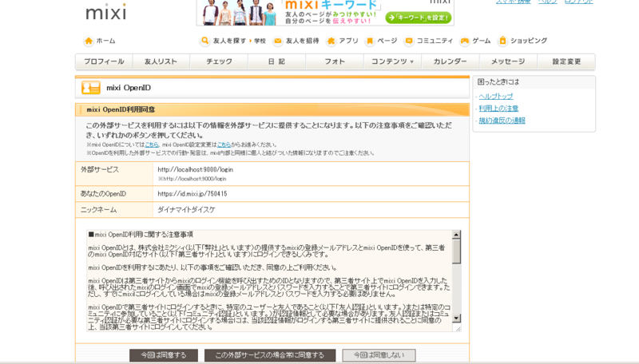Open the 友人を招待 link
Image resolution: width=639 pixels, height=364 pixels.
[303, 41]
